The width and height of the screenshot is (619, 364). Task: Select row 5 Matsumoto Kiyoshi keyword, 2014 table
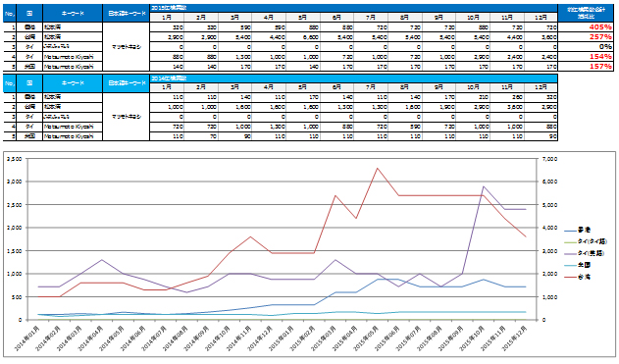[x=73, y=136]
